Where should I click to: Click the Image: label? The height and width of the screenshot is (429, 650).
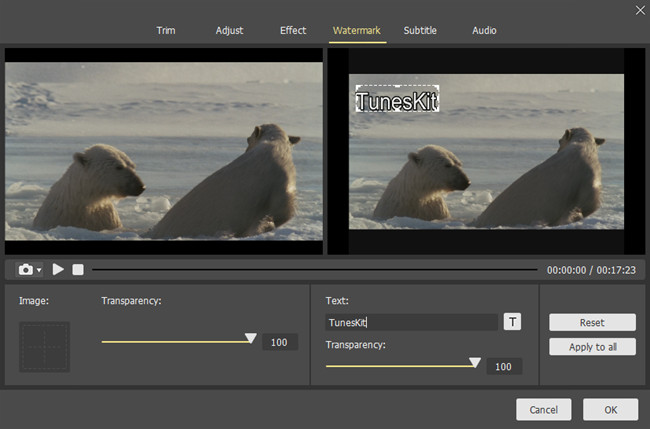tap(34, 301)
